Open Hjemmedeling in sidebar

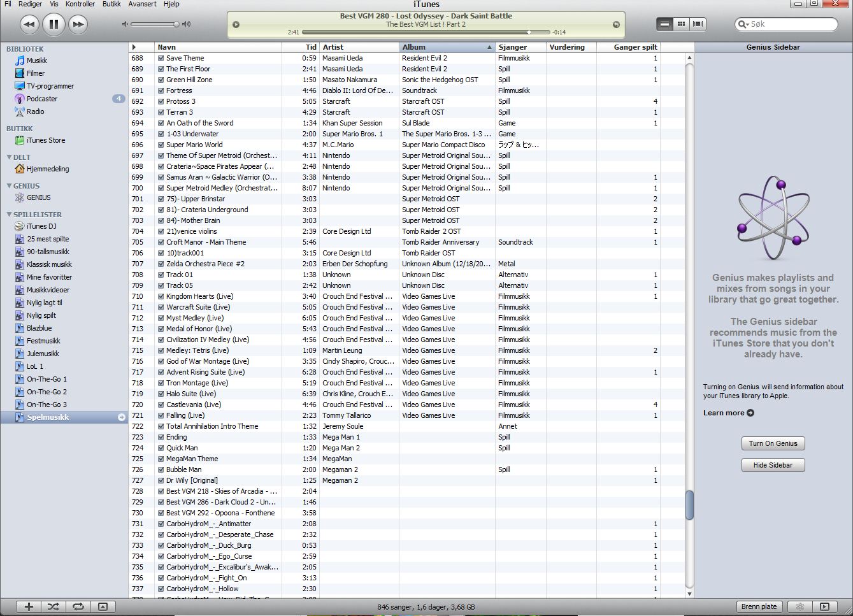click(48, 169)
